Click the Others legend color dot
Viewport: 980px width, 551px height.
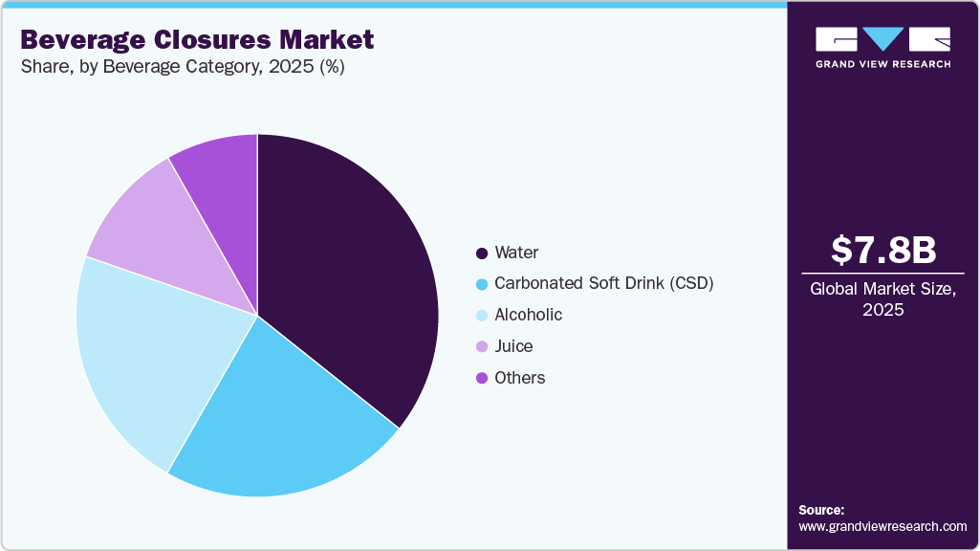point(482,378)
